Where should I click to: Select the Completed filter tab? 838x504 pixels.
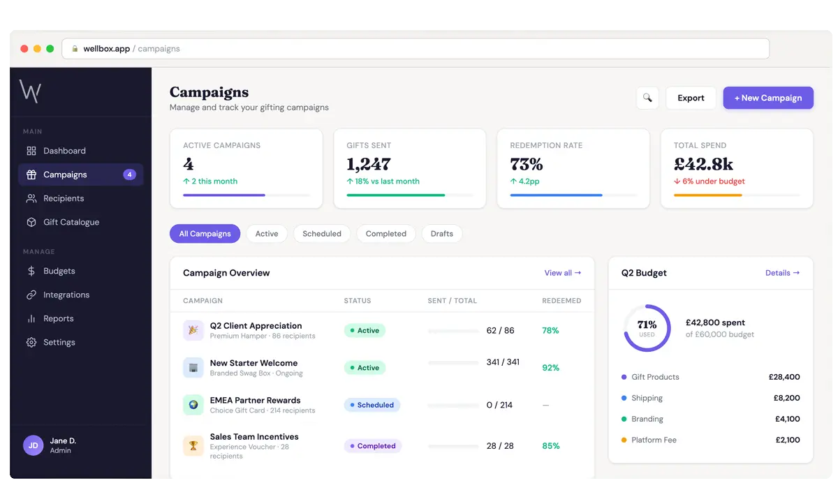385,233
